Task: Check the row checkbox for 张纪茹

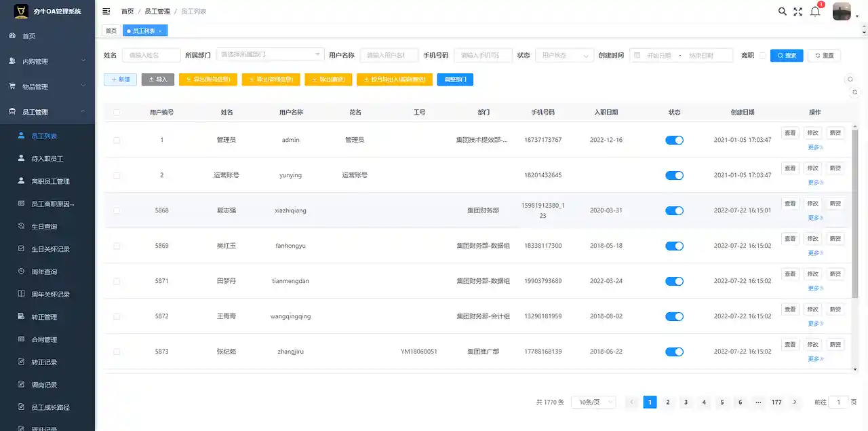Action: tap(117, 352)
